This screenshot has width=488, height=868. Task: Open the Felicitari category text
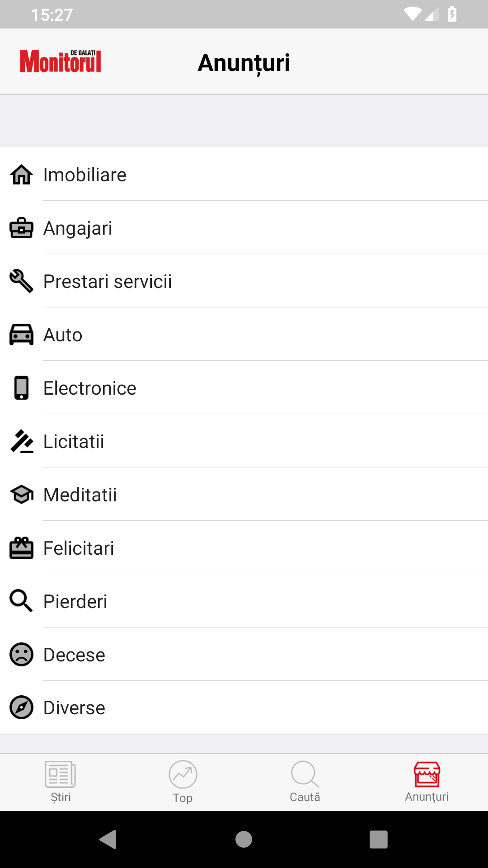pos(79,548)
